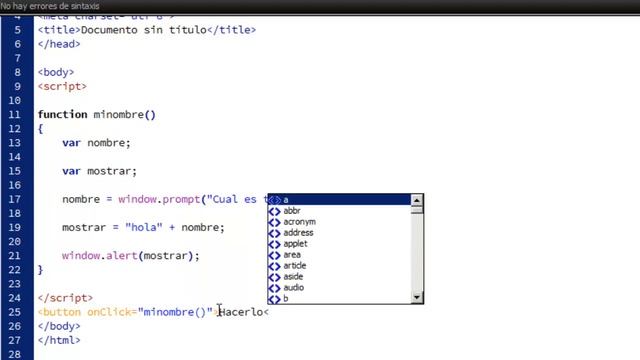Click the </head> closing tag
This screenshot has height=360, width=640.
59,44
